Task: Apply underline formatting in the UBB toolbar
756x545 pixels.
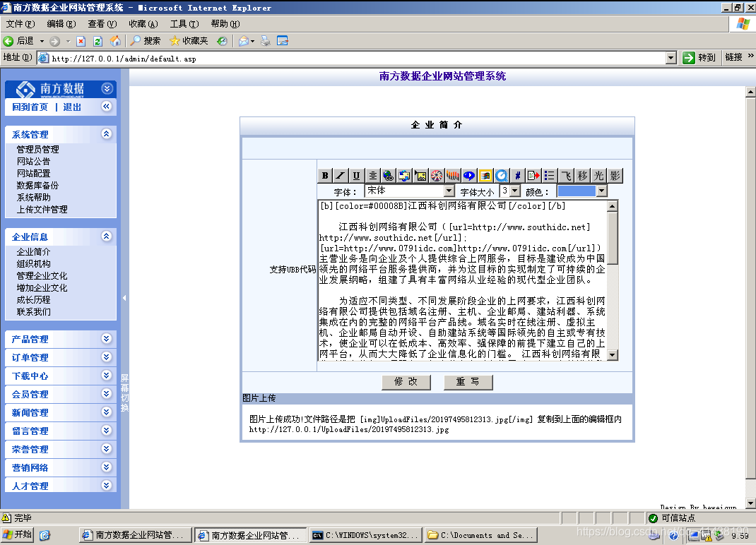Action: tap(356, 176)
